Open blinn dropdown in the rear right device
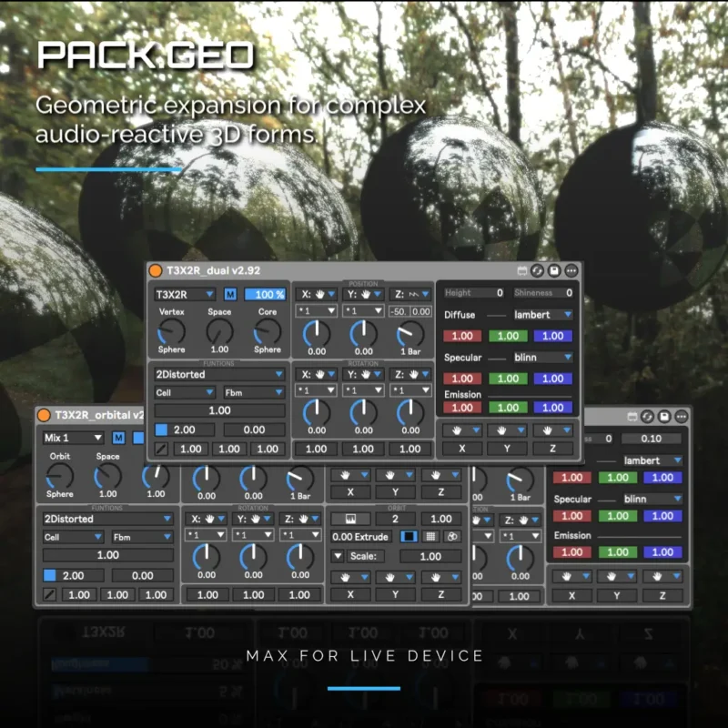Viewport: 728px width, 728px height. 652,499
